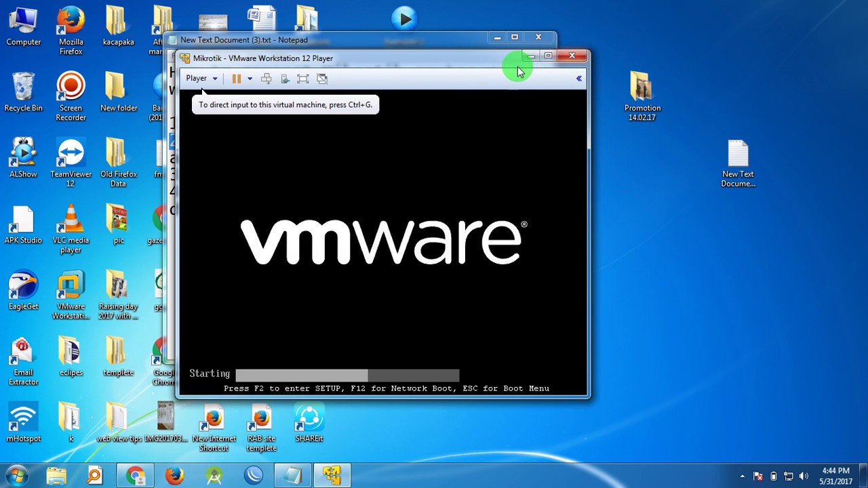Send Ctrl+Alt+Del to virtual machine

tap(267, 79)
